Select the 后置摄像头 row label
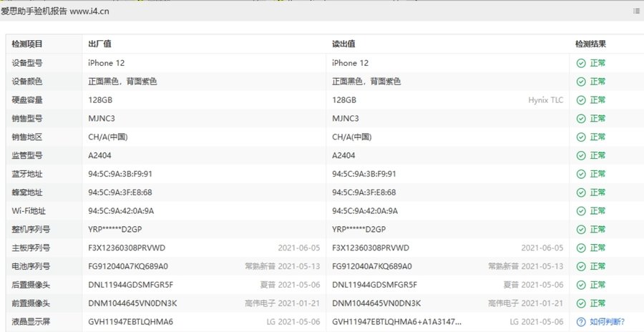The image size is (644, 332). pyautogui.click(x=31, y=285)
